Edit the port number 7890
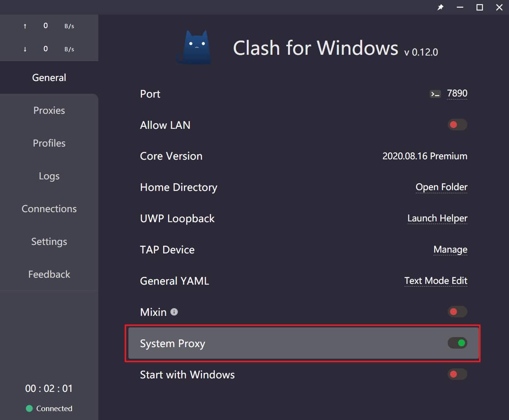The height and width of the screenshot is (420, 509). click(x=457, y=93)
